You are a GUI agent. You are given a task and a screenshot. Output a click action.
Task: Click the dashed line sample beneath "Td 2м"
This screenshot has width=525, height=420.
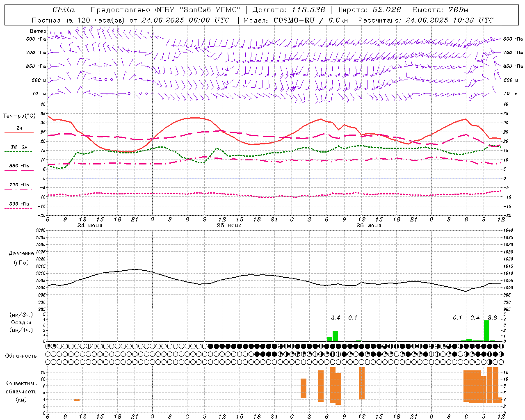click(18, 152)
